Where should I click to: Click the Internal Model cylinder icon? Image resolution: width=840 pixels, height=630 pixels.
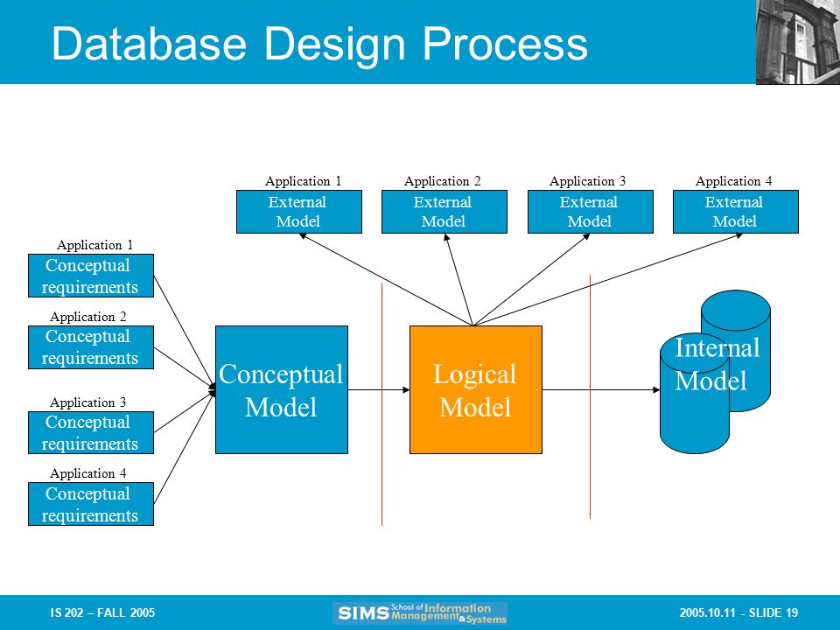(x=715, y=372)
